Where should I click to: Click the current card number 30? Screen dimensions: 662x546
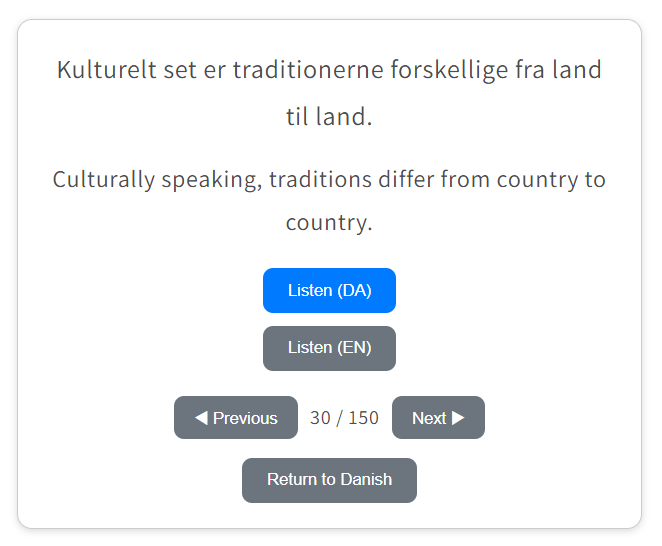[x=320, y=418]
